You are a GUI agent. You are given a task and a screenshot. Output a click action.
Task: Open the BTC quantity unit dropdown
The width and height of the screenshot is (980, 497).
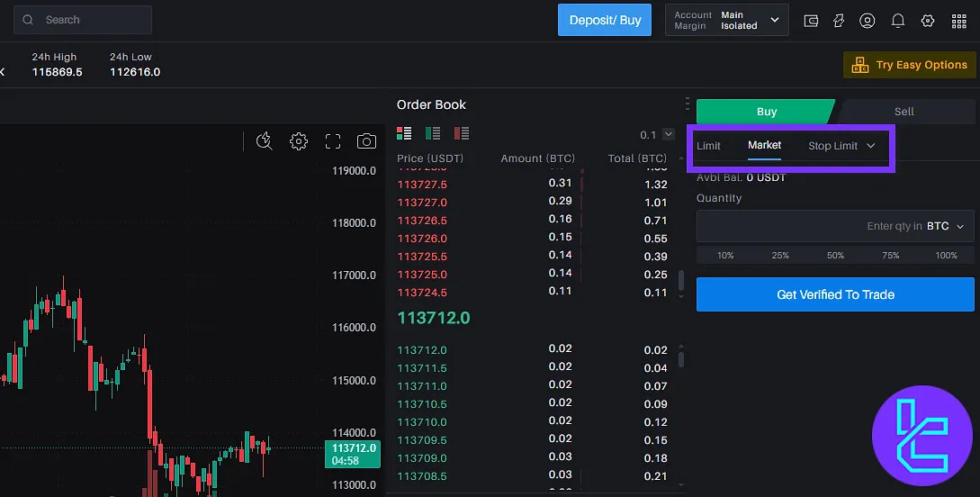(945, 226)
